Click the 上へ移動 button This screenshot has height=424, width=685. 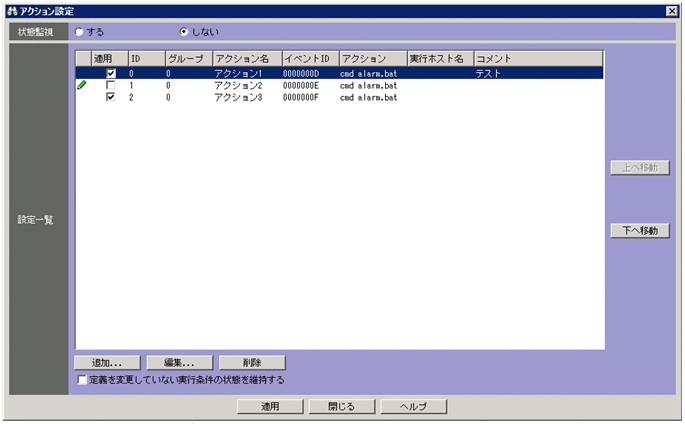pyautogui.click(x=640, y=168)
